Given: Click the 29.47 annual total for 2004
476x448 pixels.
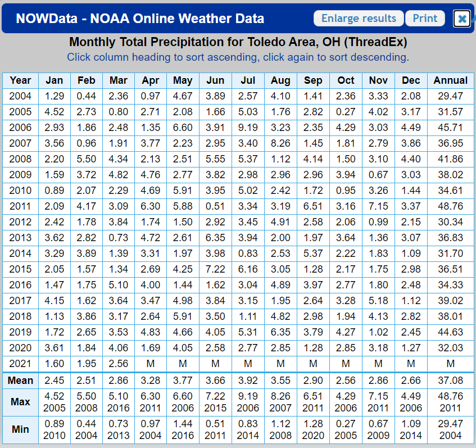Looking at the screenshot, I should tap(451, 96).
